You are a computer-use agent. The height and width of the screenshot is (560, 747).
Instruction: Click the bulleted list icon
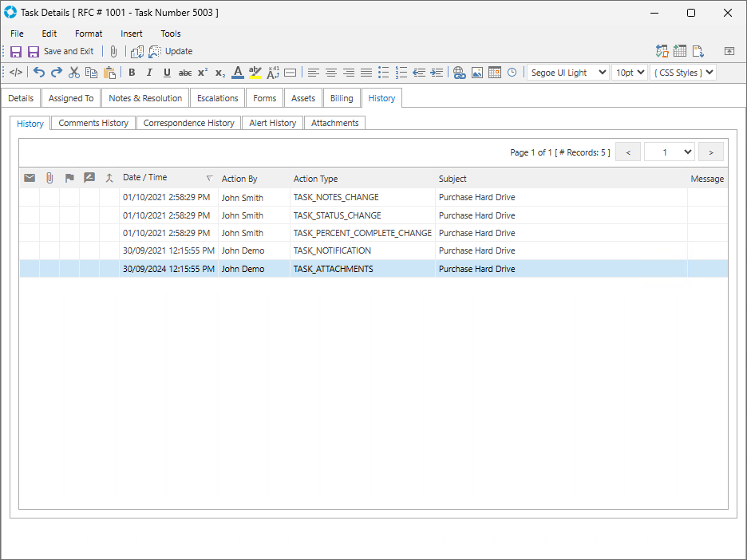383,73
